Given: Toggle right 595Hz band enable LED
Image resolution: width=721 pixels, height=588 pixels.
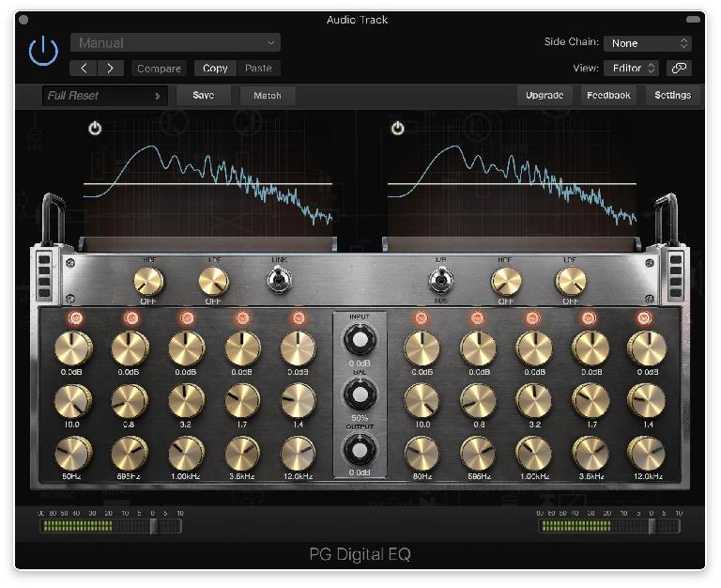Looking at the screenshot, I should (477, 317).
